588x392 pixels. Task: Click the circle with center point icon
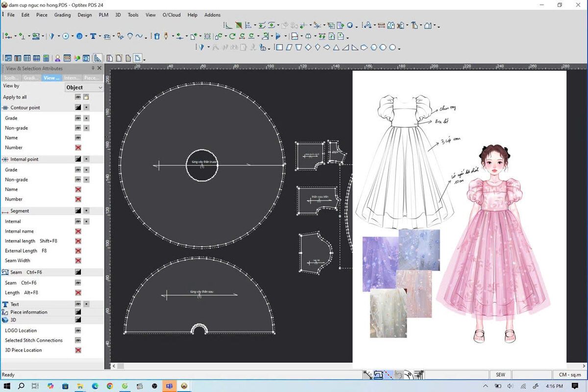(65, 36)
